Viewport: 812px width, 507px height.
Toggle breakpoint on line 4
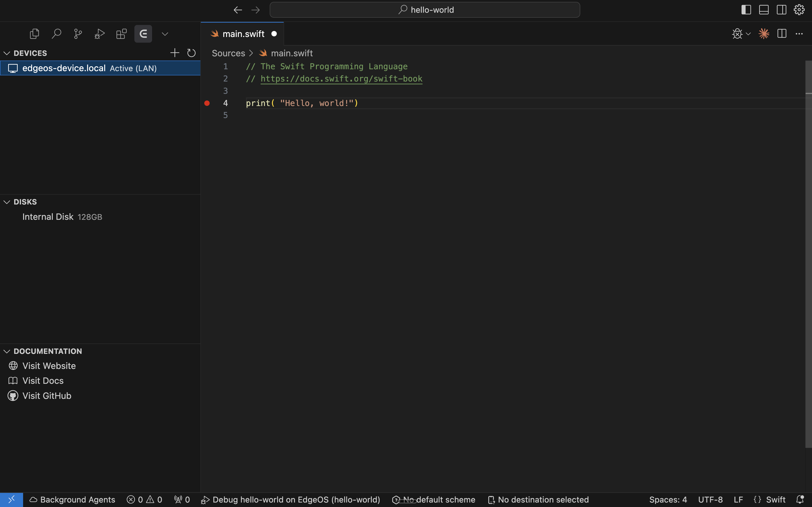(x=207, y=103)
